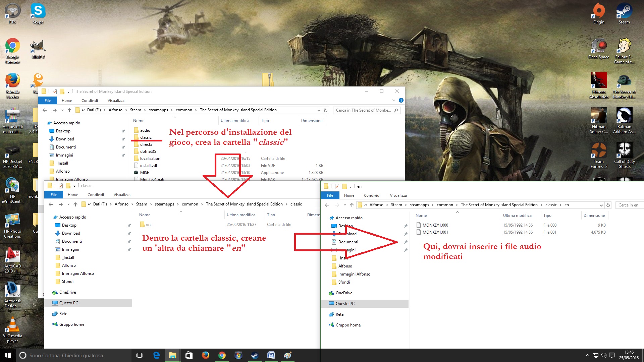Sort by Ultima modifica column in en window

click(x=517, y=216)
